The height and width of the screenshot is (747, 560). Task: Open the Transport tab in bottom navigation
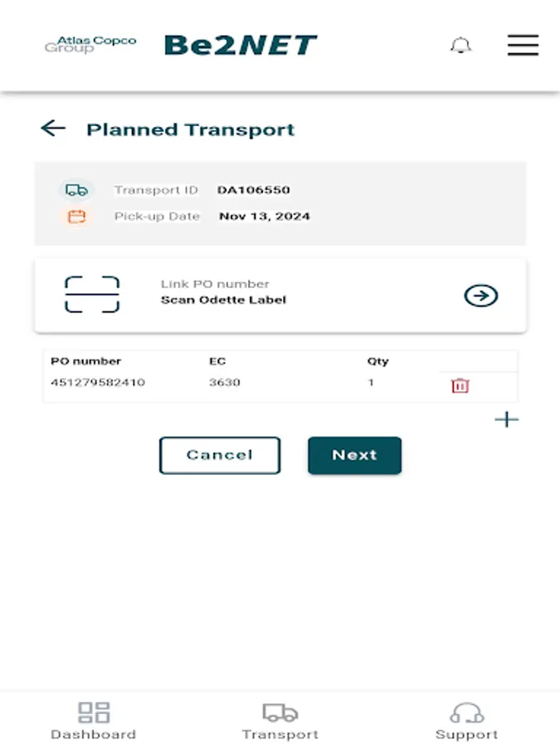(280, 720)
